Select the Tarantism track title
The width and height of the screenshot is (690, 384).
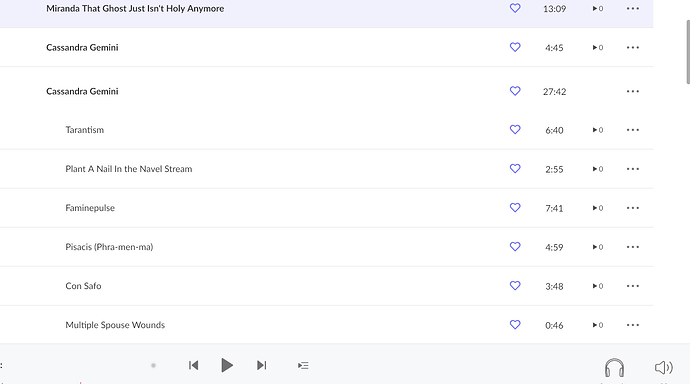(84, 130)
